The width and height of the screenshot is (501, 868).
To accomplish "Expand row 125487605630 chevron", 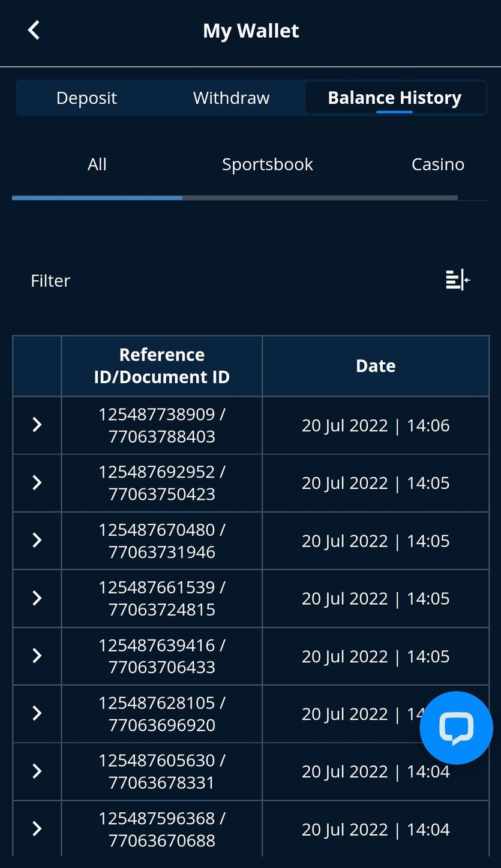I will tap(37, 771).
